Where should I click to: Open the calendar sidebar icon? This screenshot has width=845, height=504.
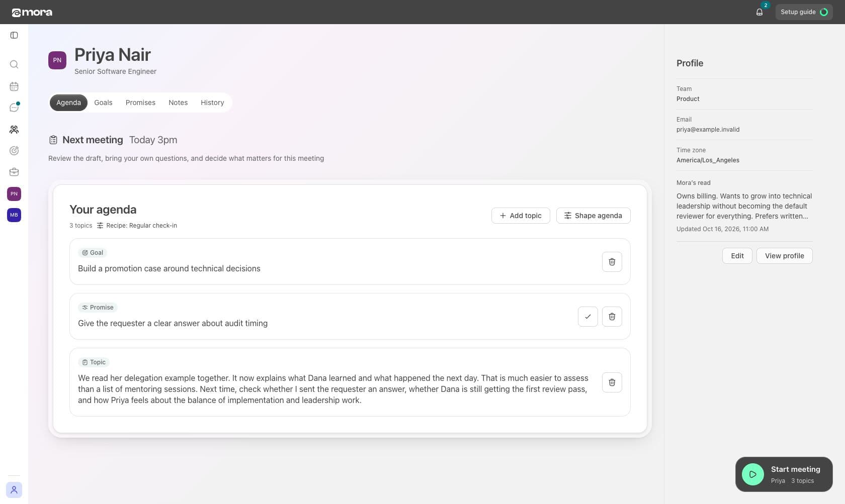(x=14, y=86)
